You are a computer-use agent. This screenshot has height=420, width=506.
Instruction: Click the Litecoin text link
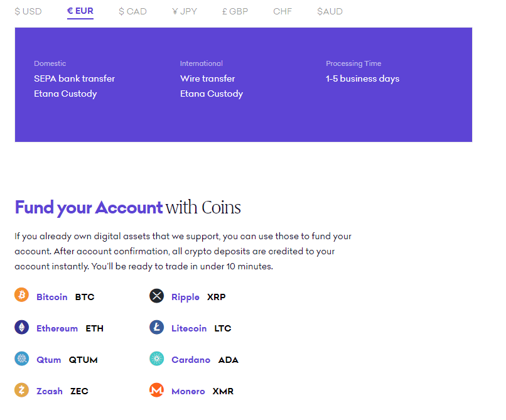click(189, 328)
